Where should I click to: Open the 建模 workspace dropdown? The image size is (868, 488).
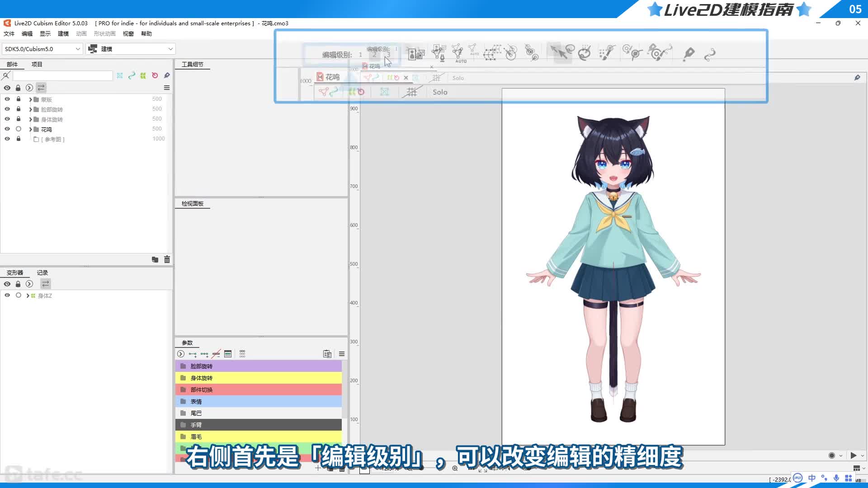[131, 49]
